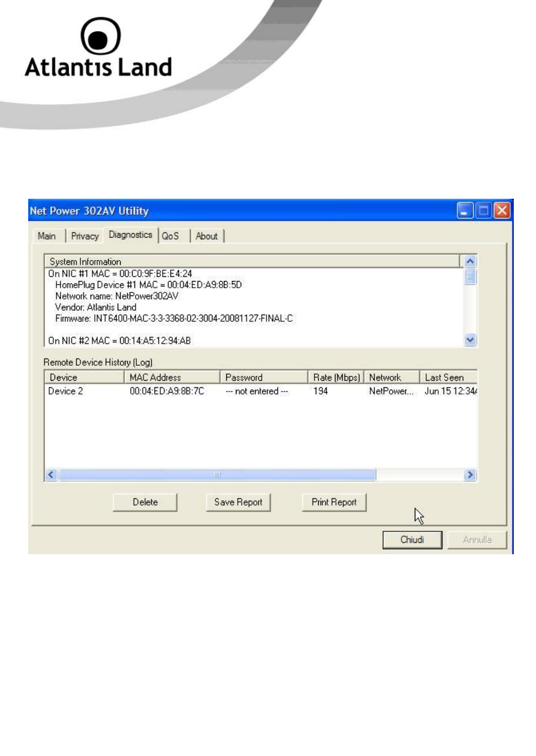The width and height of the screenshot is (536, 756).
Task: Click the System Information vertical scrollbar thumb
Action: pyautogui.click(x=471, y=276)
